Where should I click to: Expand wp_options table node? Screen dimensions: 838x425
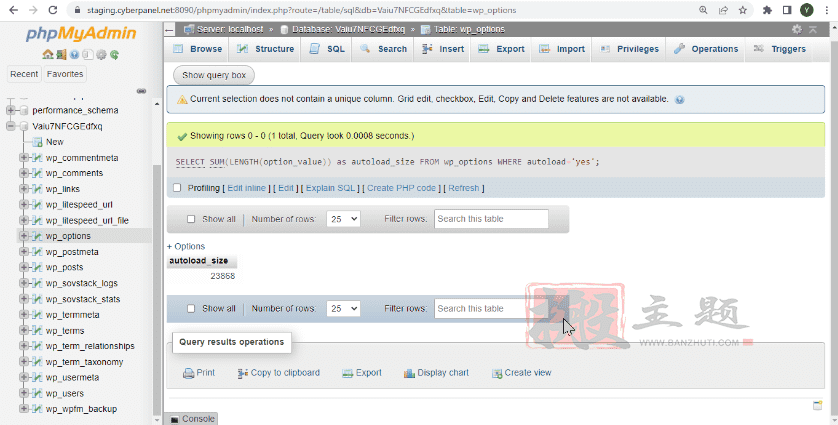(23, 236)
